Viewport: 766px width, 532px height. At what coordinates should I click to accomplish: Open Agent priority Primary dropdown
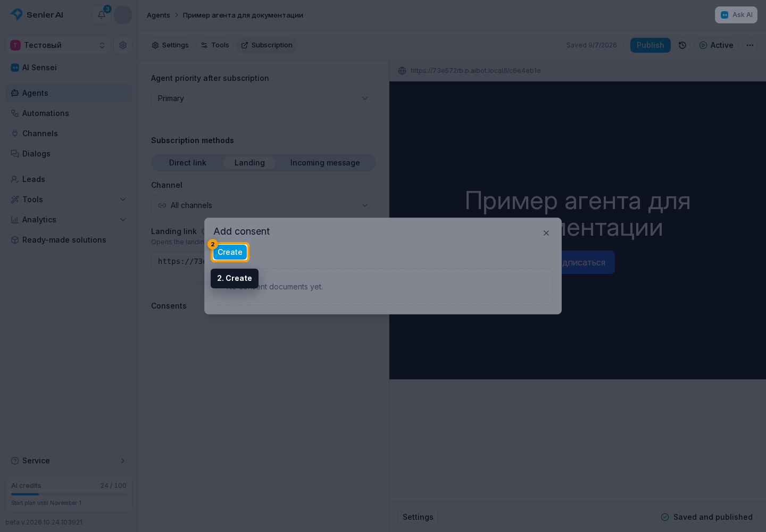263,98
